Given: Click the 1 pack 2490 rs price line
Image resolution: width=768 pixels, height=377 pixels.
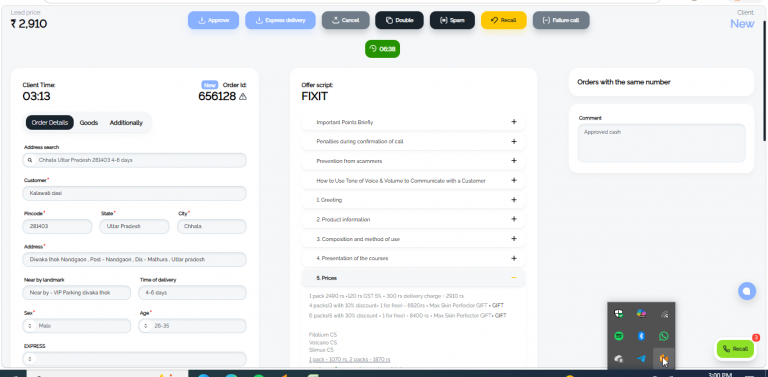Looking at the screenshot, I should (386, 296).
